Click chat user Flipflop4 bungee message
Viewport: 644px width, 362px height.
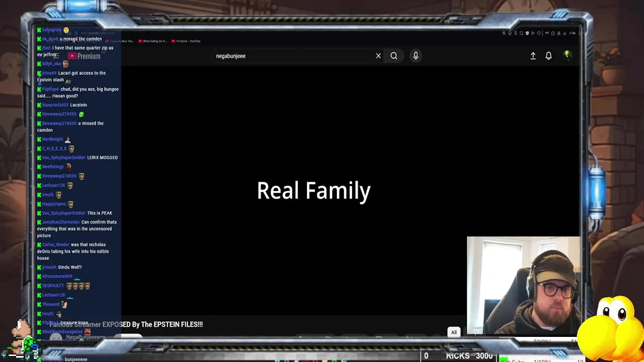point(78,93)
